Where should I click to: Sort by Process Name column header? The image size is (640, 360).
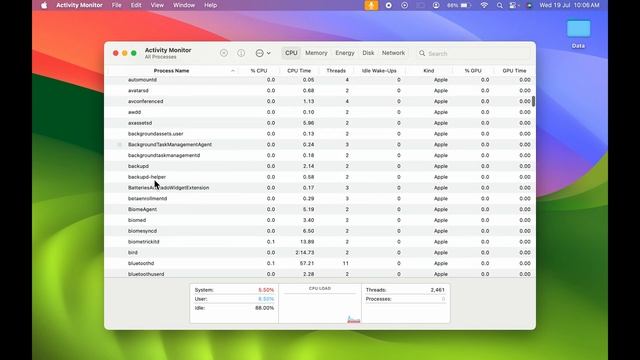[x=171, y=71]
